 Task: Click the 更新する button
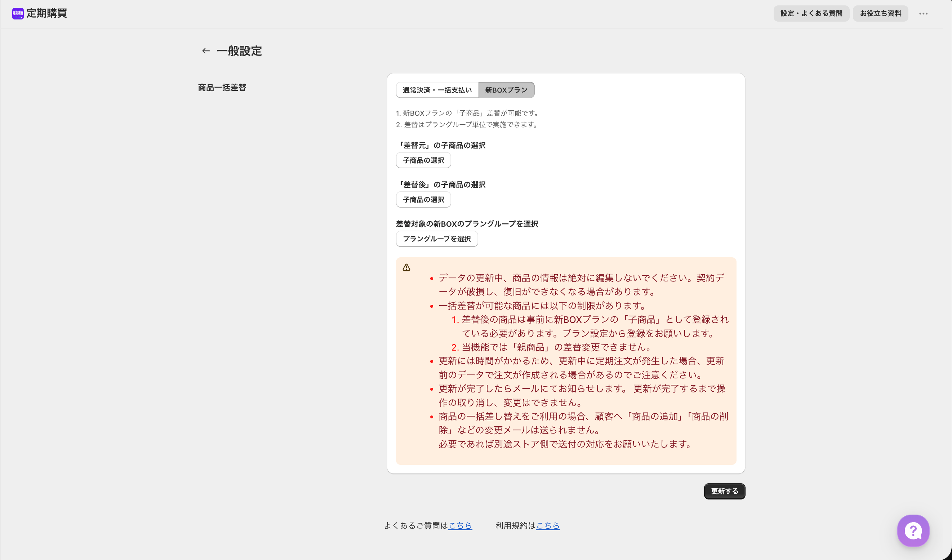[725, 491]
